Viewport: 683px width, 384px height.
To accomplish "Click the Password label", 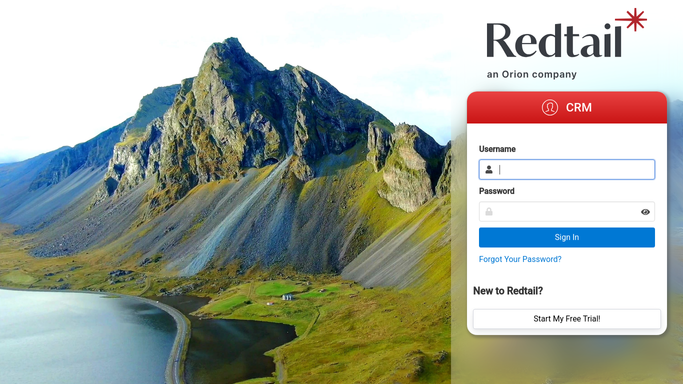I will (x=497, y=191).
